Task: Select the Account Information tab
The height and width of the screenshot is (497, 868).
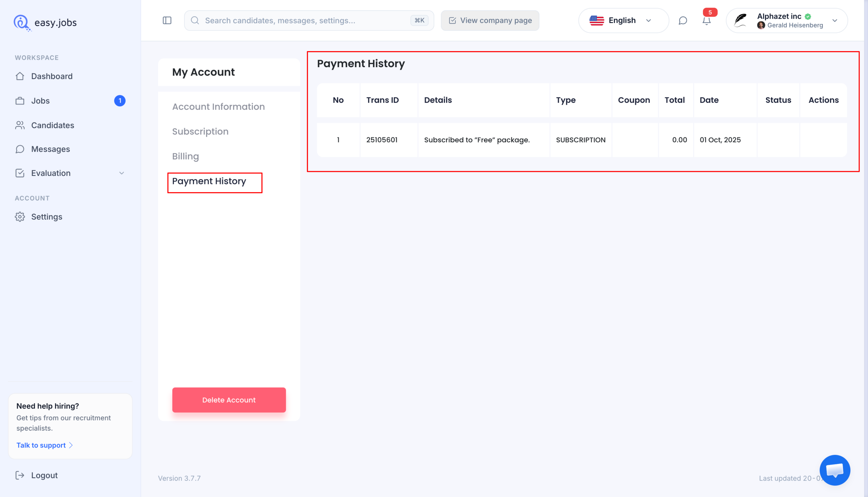Action: 218,106
